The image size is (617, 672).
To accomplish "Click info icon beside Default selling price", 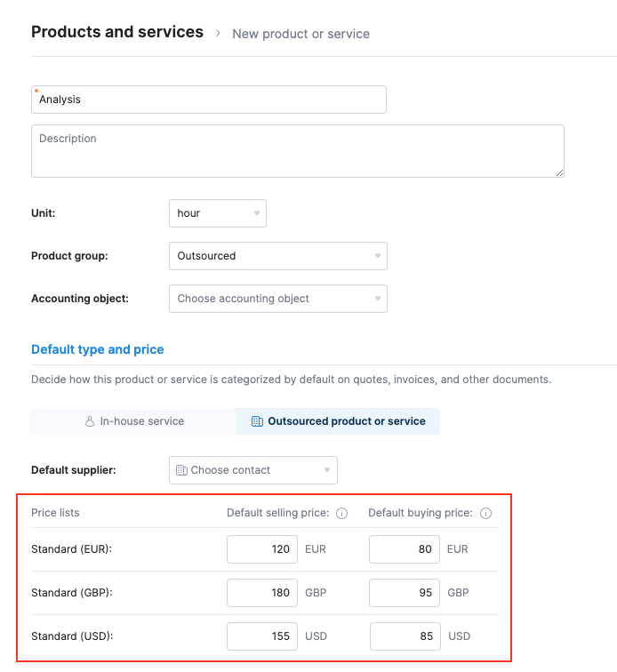I will pyautogui.click(x=341, y=513).
